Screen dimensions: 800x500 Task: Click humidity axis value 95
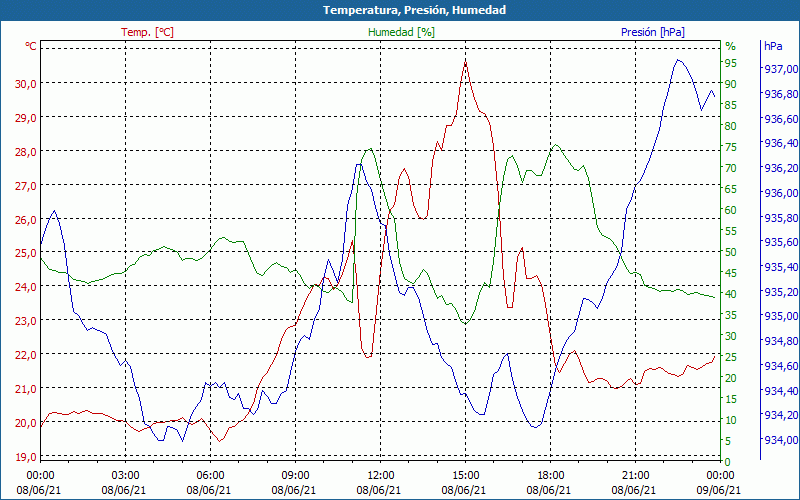click(x=731, y=63)
